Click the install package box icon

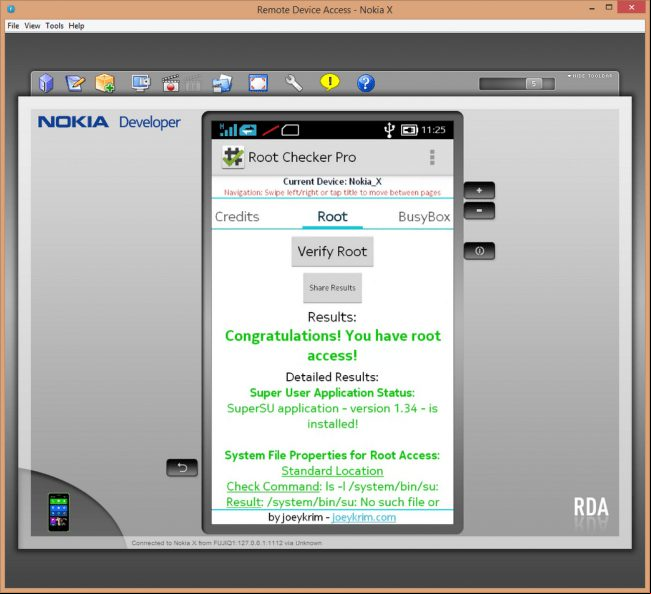point(105,83)
